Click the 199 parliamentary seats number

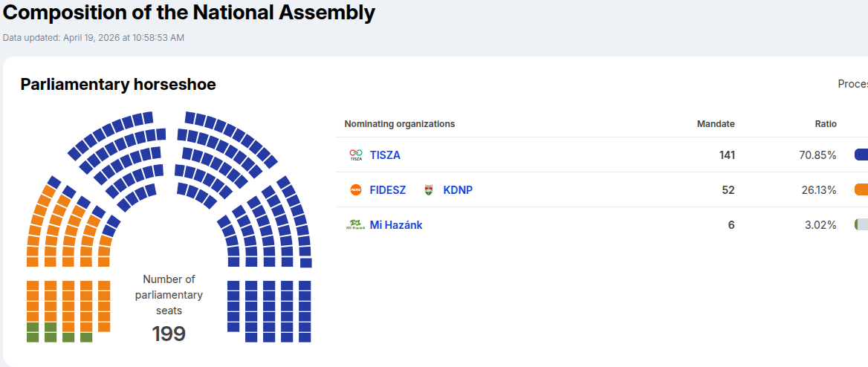[x=169, y=334]
